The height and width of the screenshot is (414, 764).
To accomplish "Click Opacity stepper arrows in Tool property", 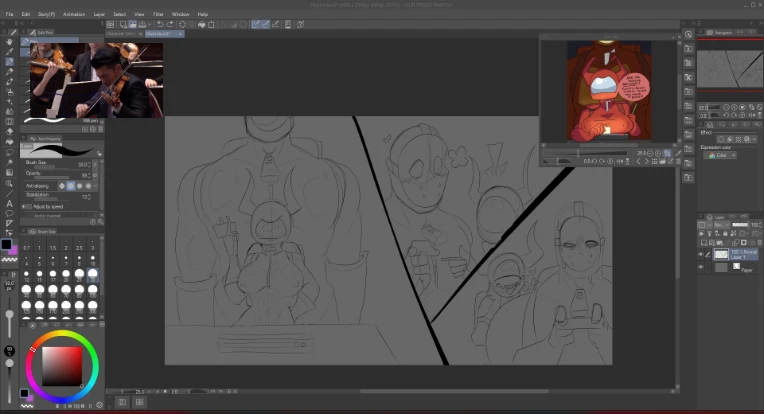I will point(89,175).
